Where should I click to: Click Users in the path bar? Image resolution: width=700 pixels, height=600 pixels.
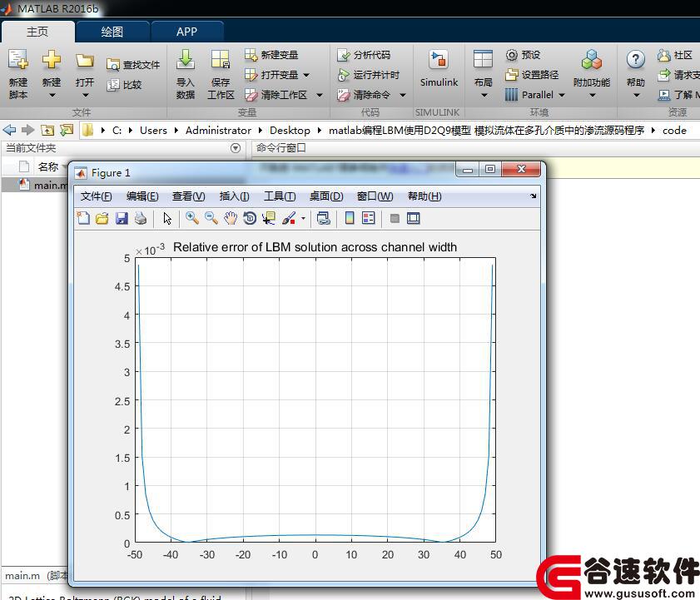click(x=153, y=131)
